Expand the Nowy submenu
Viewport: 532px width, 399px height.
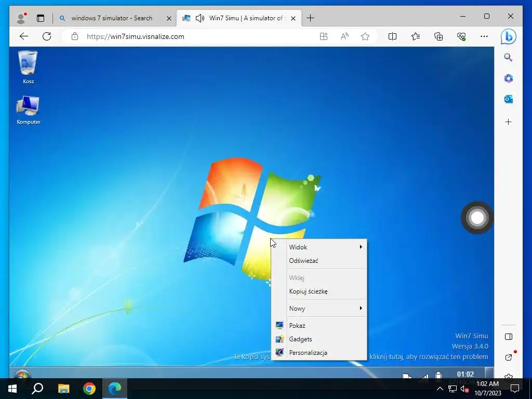(320, 309)
